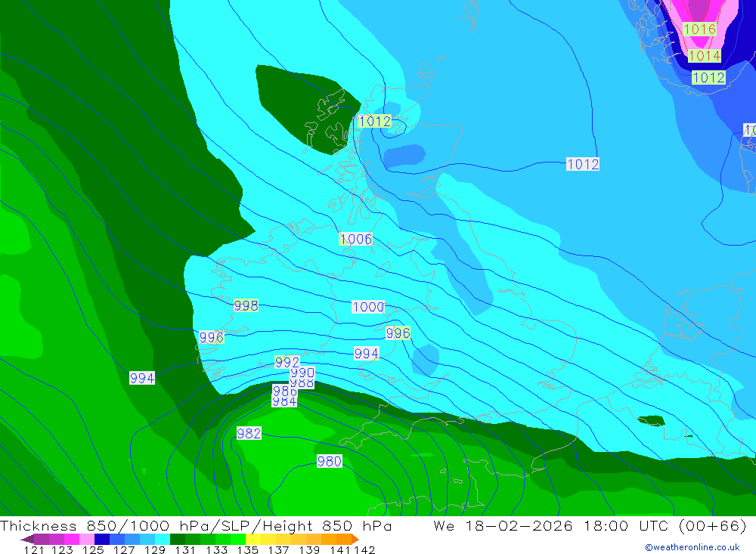Click the 1014 pressure label

click(705, 56)
